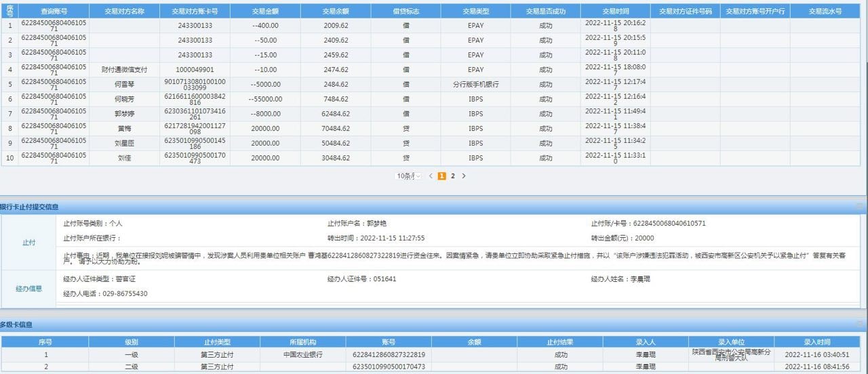Click the 黄梅 counterparty cell

point(124,129)
